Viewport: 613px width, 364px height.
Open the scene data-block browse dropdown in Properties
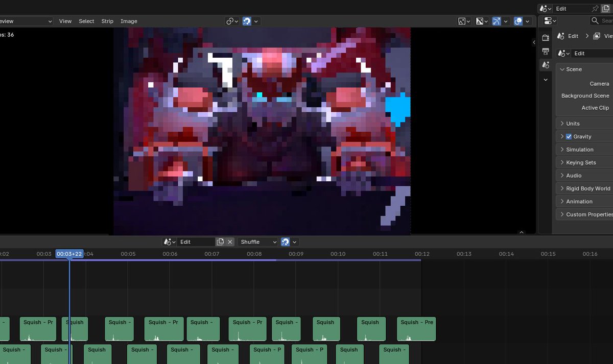tap(564, 54)
